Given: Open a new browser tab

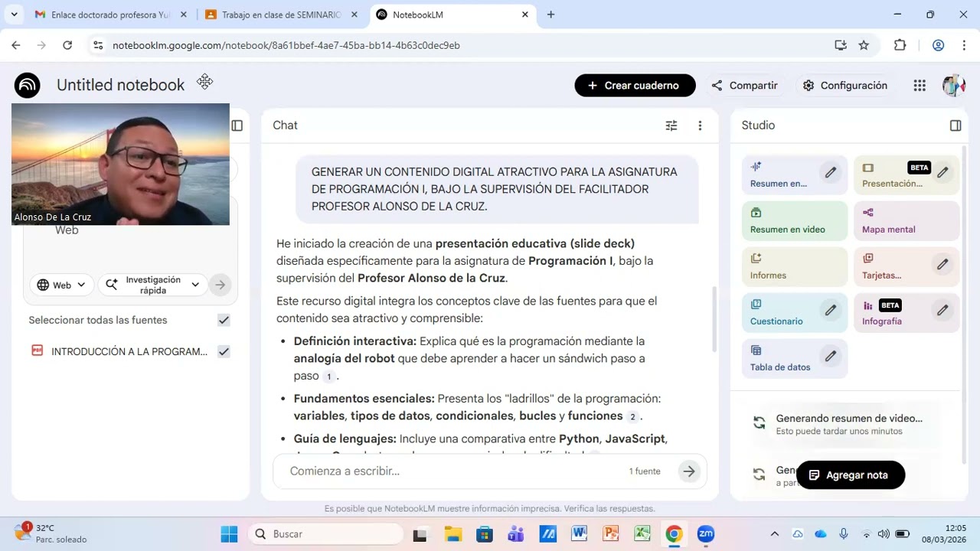Looking at the screenshot, I should pyautogui.click(x=550, y=15).
